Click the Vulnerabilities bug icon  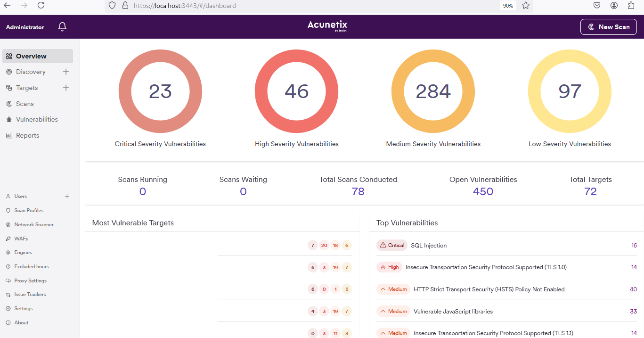[x=8, y=119]
